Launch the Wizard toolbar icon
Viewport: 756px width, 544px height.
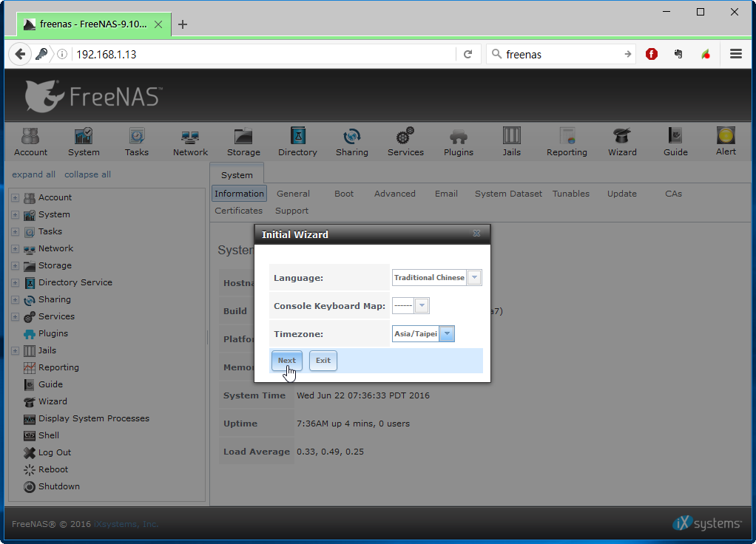tap(622, 142)
